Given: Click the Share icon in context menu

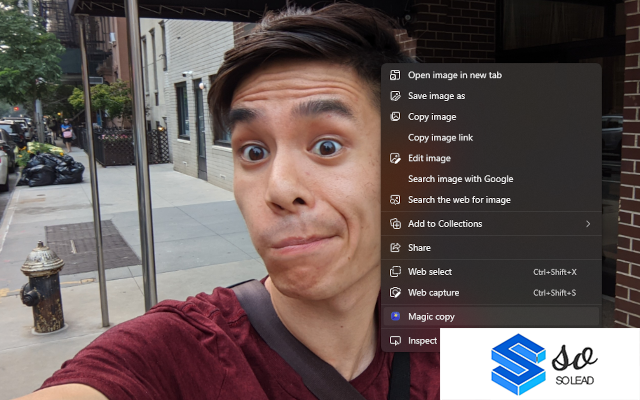Looking at the screenshot, I should pyautogui.click(x=395, y=248).
